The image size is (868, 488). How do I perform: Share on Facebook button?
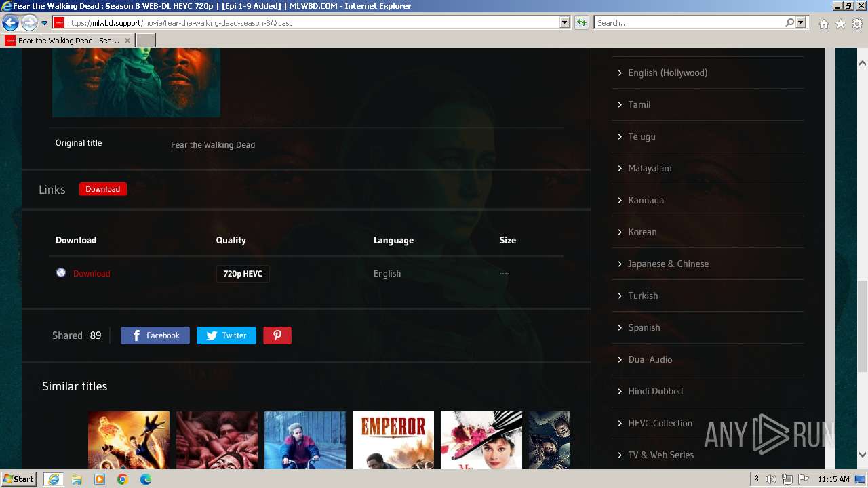(155, 335)
